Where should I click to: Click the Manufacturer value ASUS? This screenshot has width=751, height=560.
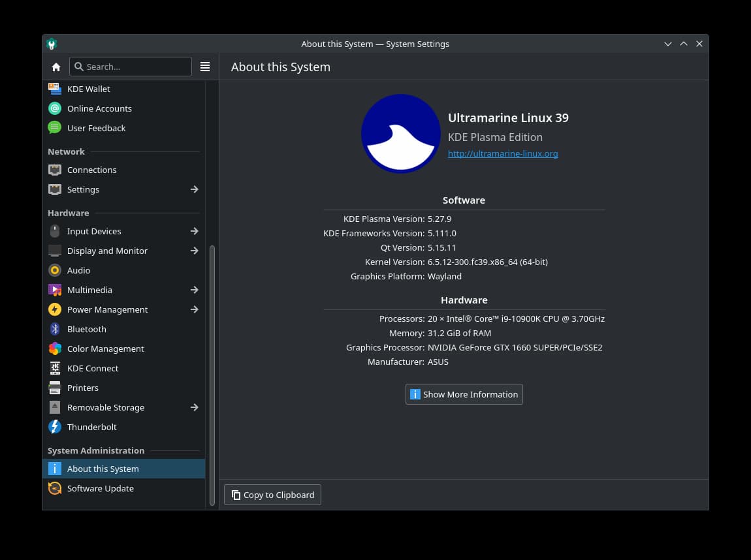pyautogui.click(x=438, y=362)
